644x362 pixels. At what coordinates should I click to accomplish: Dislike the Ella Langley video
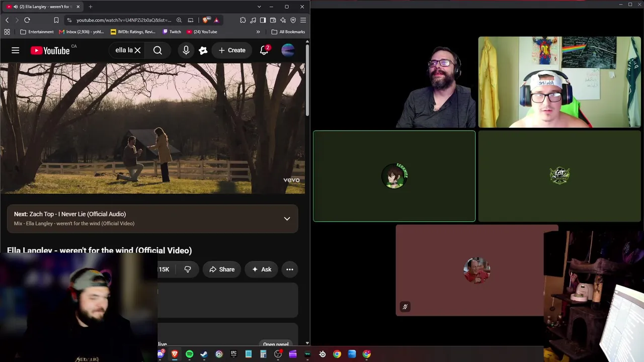point(188,269)
